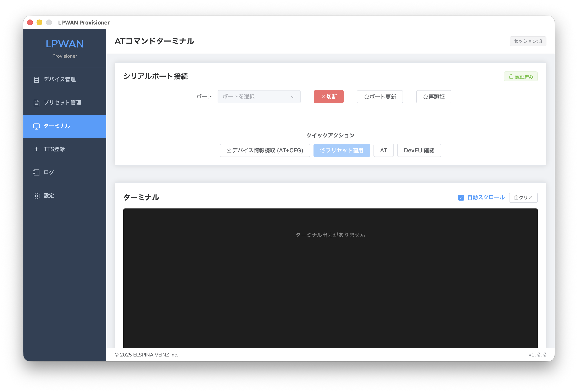Click the ポート更新 refresh button
Screen dimensions: 578x392
(x=380, y=97)
